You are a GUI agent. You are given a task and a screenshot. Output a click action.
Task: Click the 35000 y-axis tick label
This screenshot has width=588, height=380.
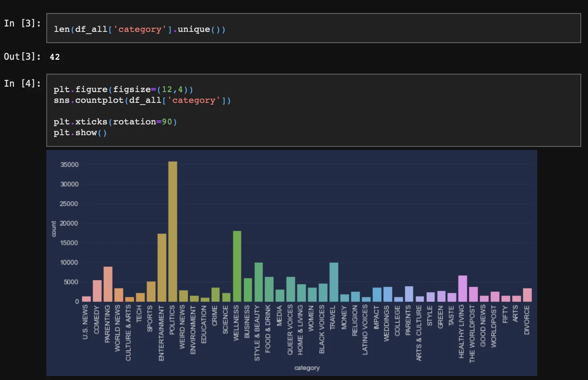tap(70, 165)
